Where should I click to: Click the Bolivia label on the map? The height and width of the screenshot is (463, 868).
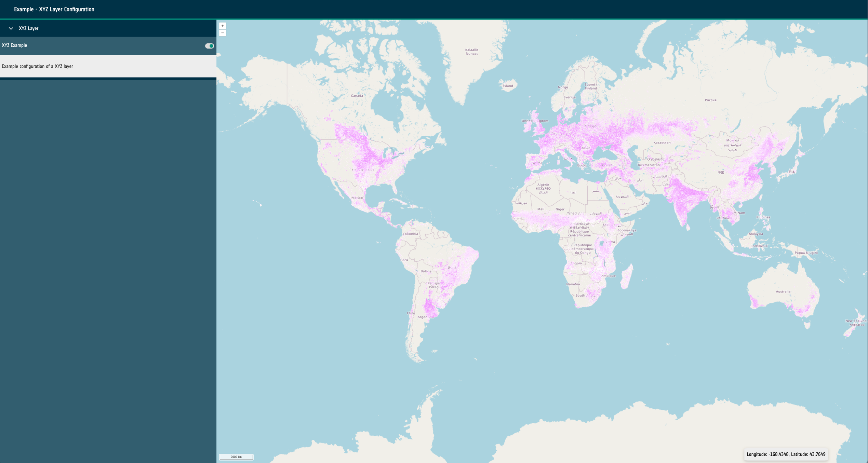(x=426, y=271)
